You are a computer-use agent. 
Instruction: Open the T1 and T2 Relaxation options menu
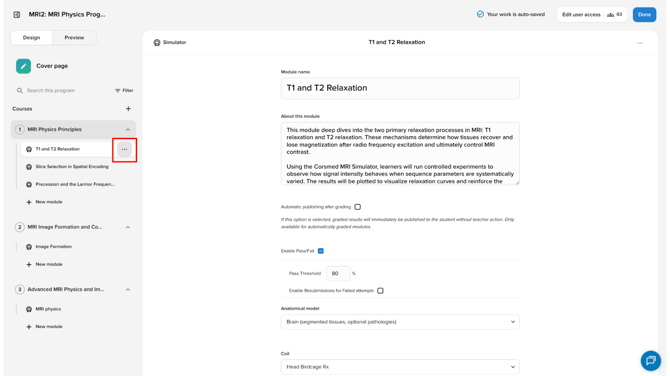pyautogui.click(x=124, y=150)
